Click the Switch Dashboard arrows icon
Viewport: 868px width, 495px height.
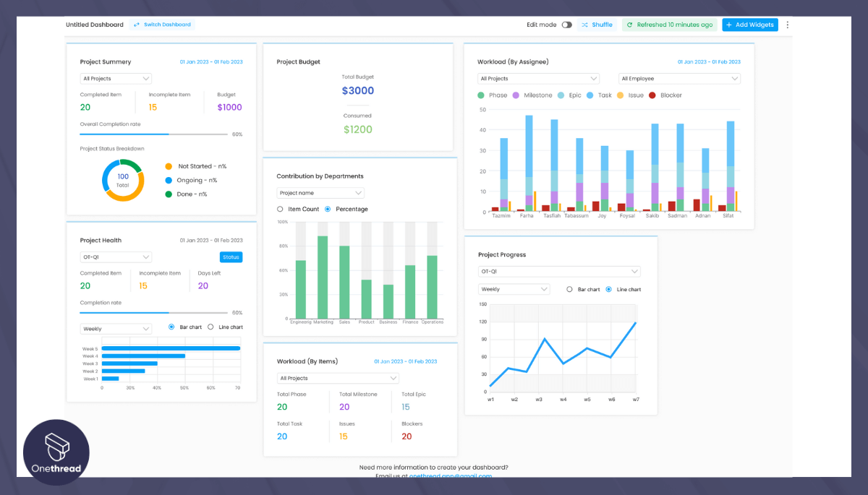pos(137,25)
